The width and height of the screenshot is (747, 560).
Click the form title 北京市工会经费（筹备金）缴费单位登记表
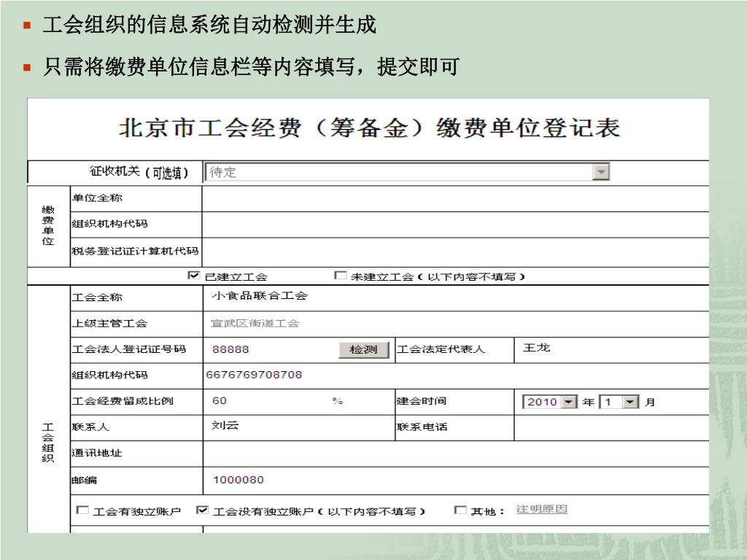[369, 128]
